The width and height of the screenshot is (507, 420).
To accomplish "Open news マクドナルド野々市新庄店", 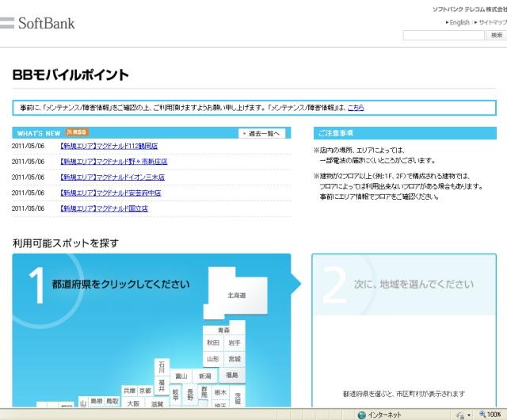I will point(114,162).
